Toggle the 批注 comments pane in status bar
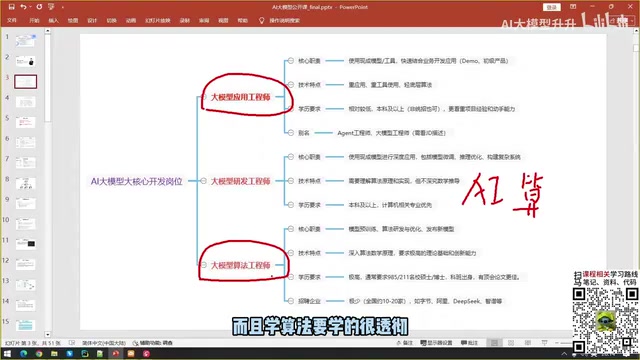 pos(469,343)
